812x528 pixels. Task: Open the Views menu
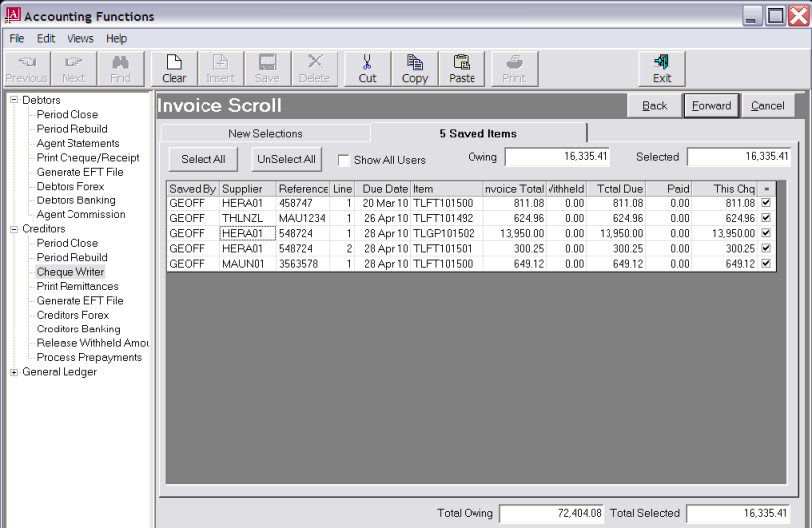point(80,39)
